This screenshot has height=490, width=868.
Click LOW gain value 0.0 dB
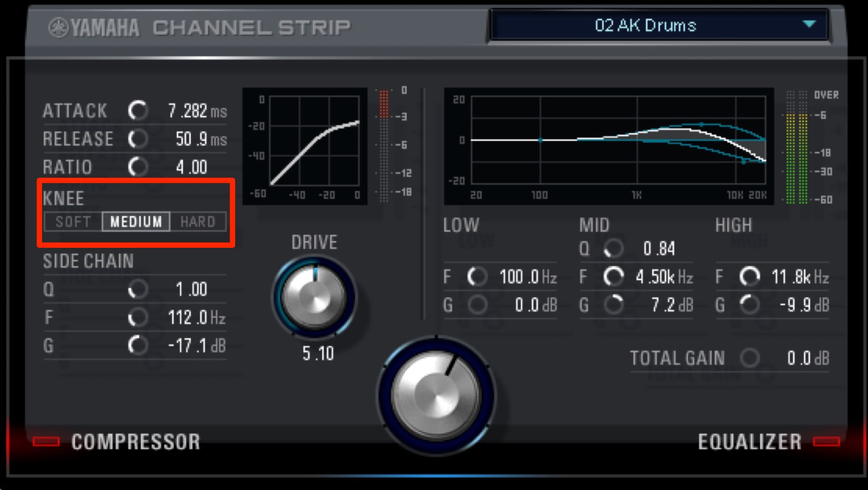pos(536,305)
